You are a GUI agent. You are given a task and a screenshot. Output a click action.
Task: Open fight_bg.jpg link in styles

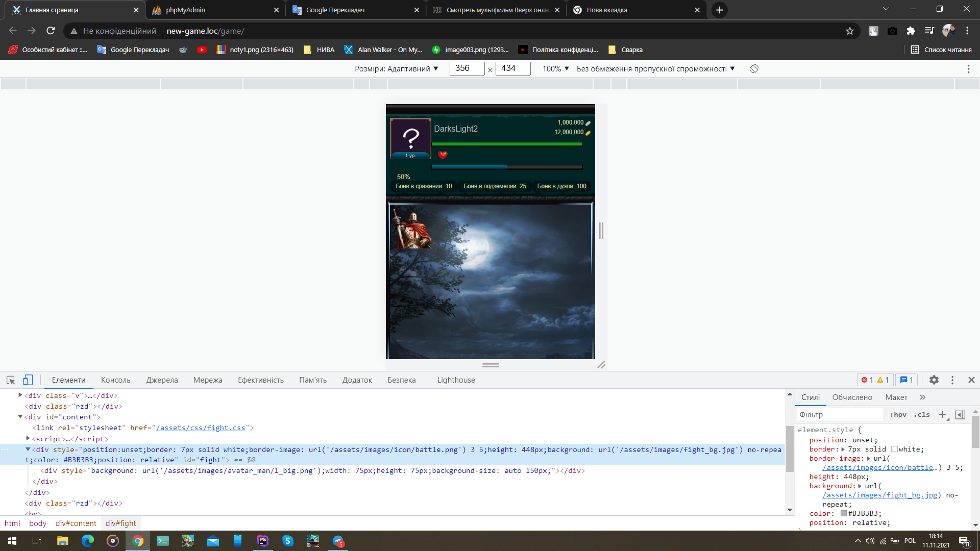click(879, 495)
